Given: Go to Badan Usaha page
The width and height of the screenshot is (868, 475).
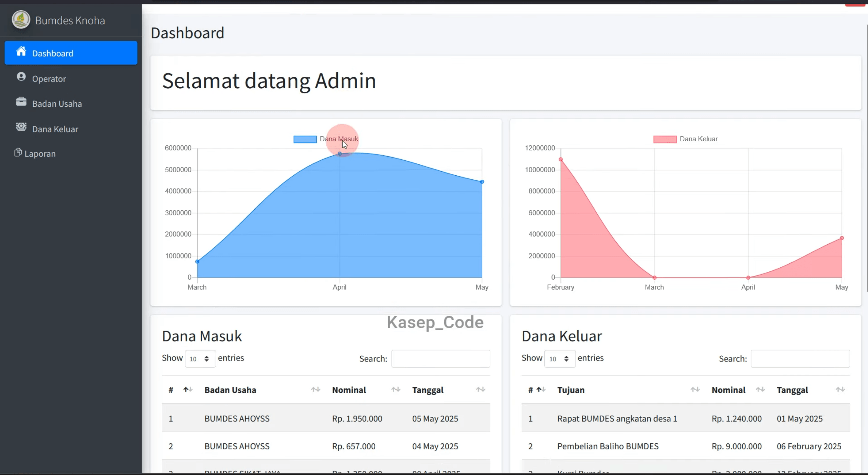Looking at the screenshot, I should [x=71, y=104].
